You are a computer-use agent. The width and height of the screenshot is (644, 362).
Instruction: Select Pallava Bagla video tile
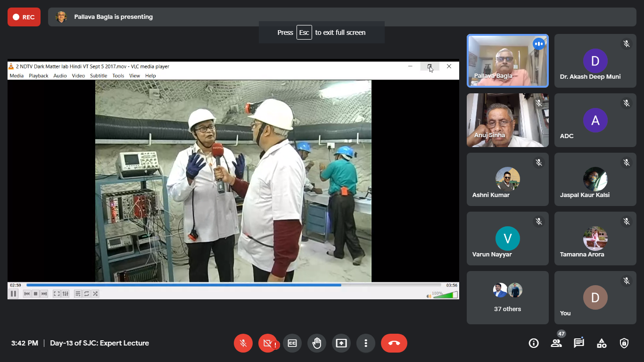(508, 61)
